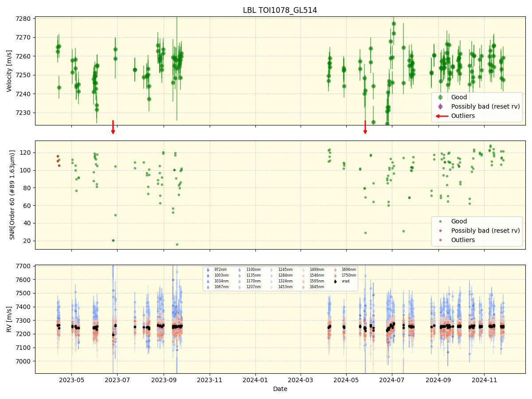Image resolution: width=532 pixels, height=399 pixels.
Task: Click the RV [m/s] y-axis label
Action: (x=9, y=319)
